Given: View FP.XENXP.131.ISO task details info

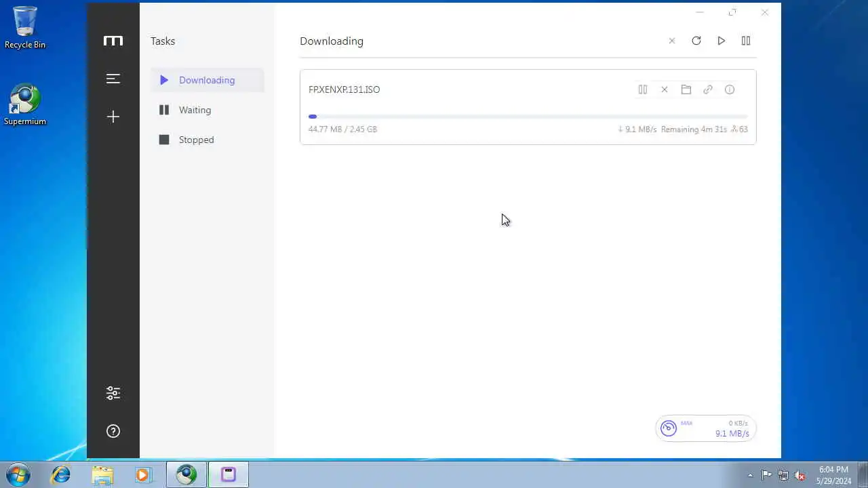Looking at the screenshot, I should point(730,89).
